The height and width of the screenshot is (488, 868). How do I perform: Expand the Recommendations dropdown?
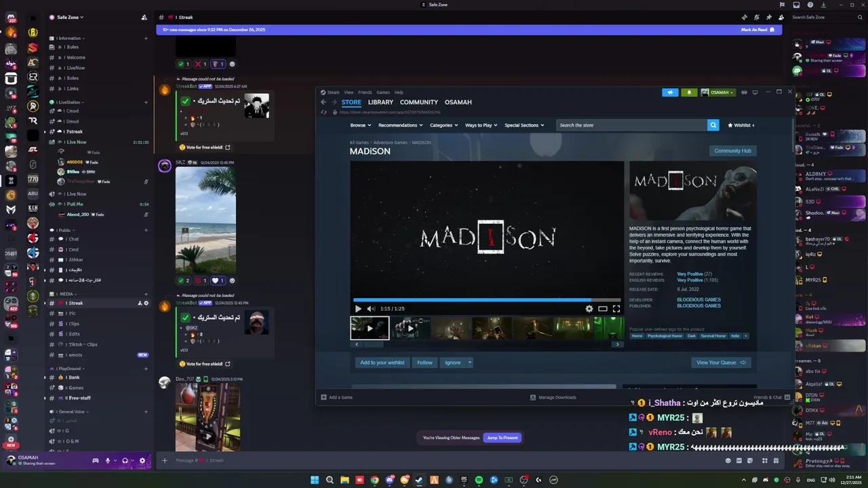coord(400,125)
